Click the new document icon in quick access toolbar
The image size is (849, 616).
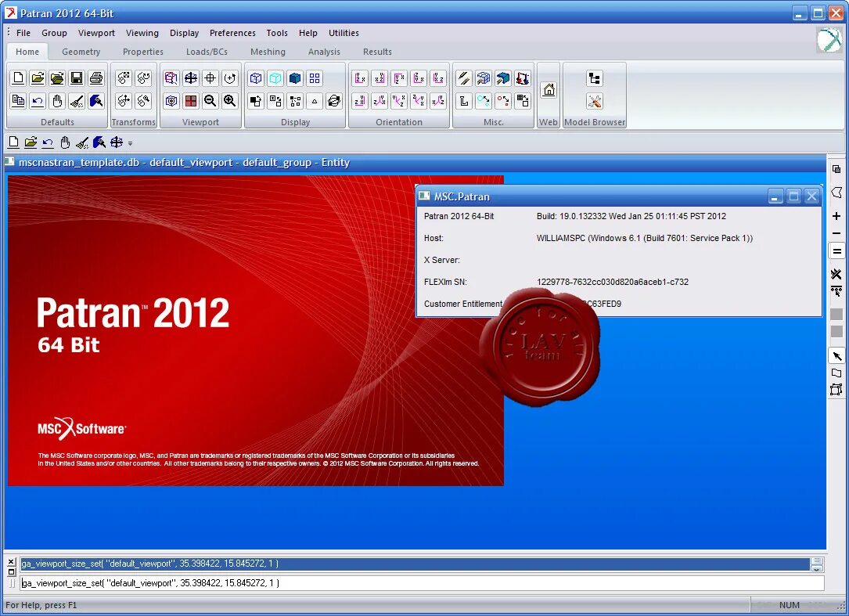(x=13, y=142)
